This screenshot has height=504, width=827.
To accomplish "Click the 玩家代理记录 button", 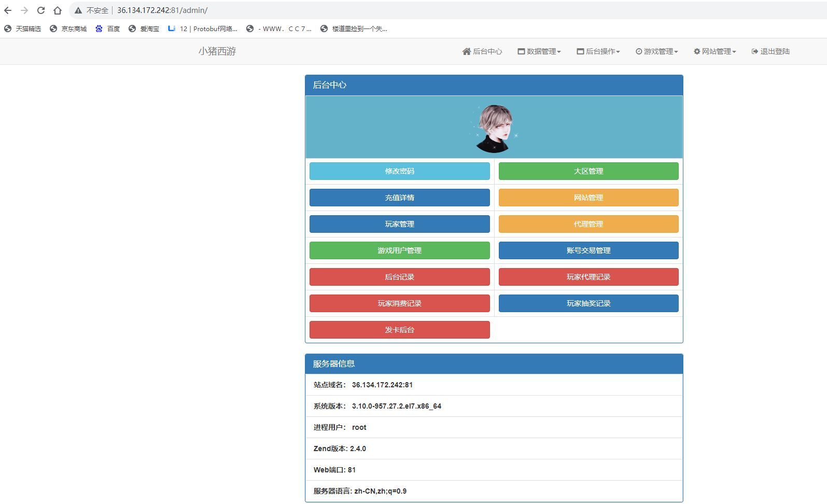I will 588,277.
